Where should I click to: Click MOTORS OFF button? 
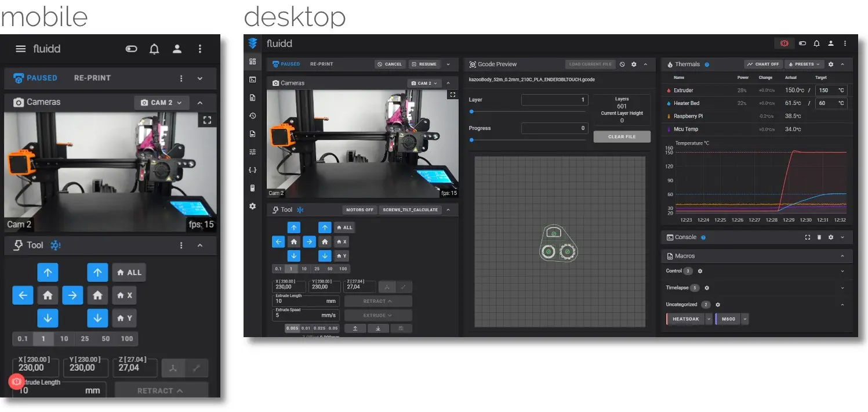coord(360,209)
